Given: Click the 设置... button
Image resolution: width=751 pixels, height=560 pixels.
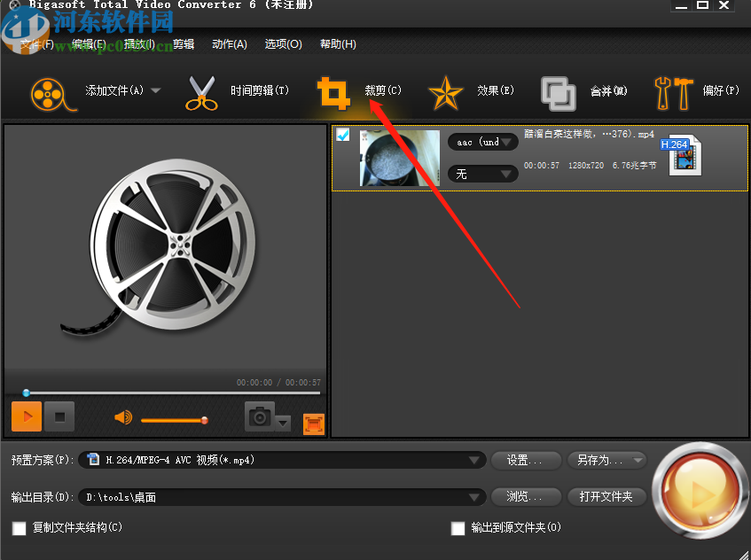Looking at the screenshot, I should 526,461.
